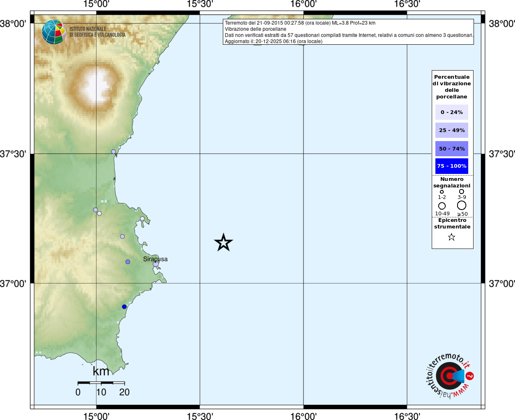The width and height of the screenshot is (515, 420).
Task: Click the 38°00' label on the left axis
Action: coord(13,24)
